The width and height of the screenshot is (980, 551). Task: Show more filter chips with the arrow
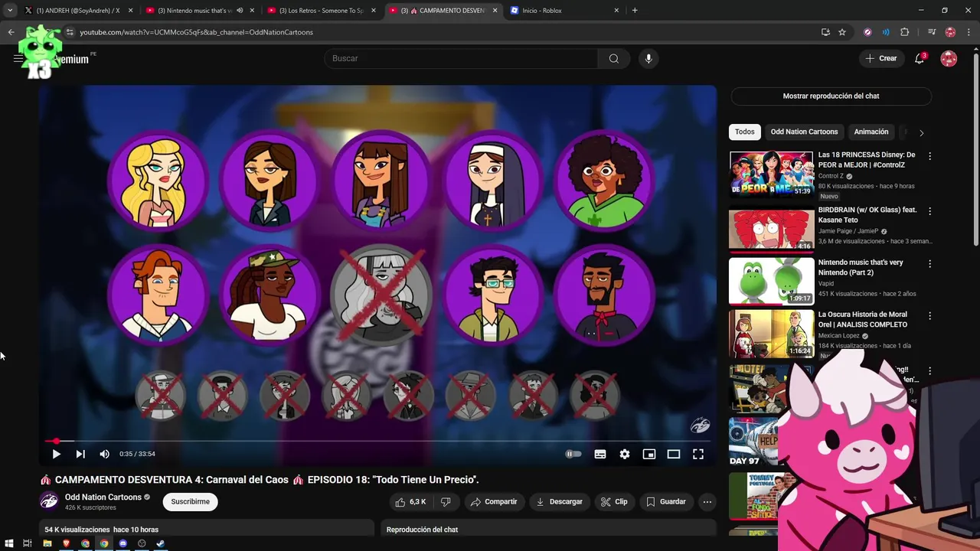(921, 132)
